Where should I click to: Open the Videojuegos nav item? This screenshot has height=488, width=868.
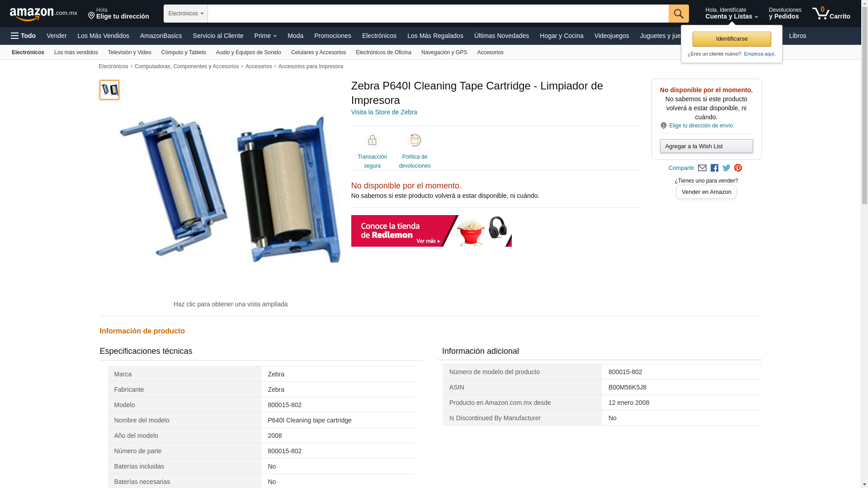tap(611, 36)
